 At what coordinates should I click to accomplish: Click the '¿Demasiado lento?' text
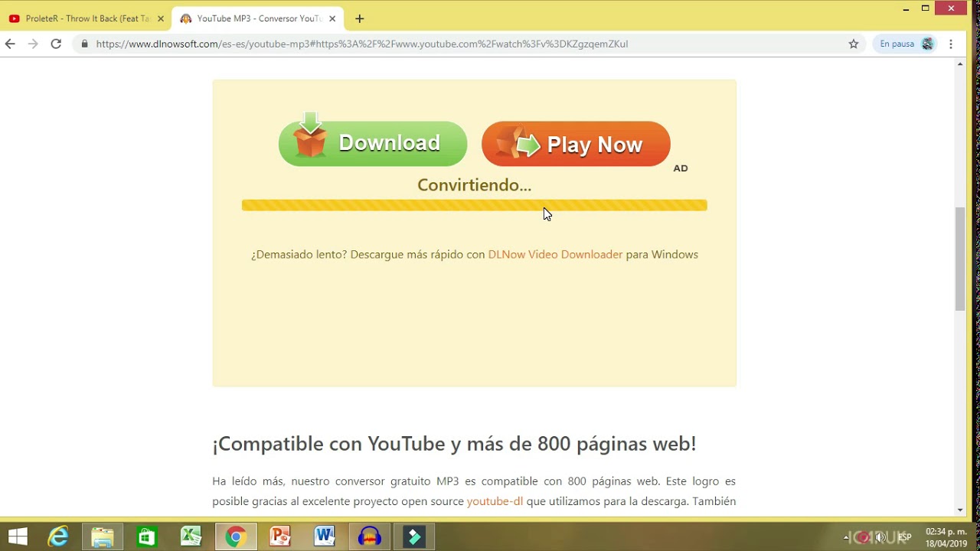click(299, 255)
